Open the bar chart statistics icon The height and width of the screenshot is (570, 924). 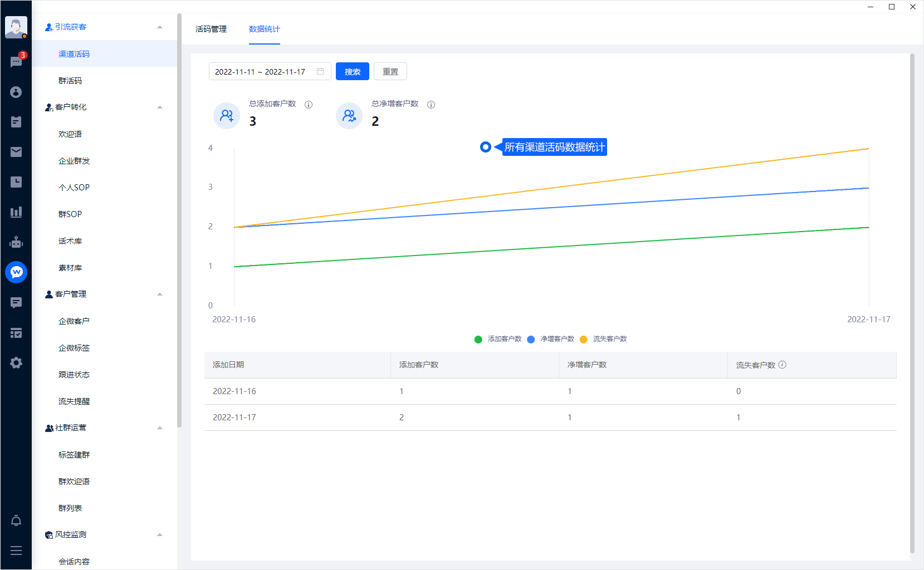(16, 212)
